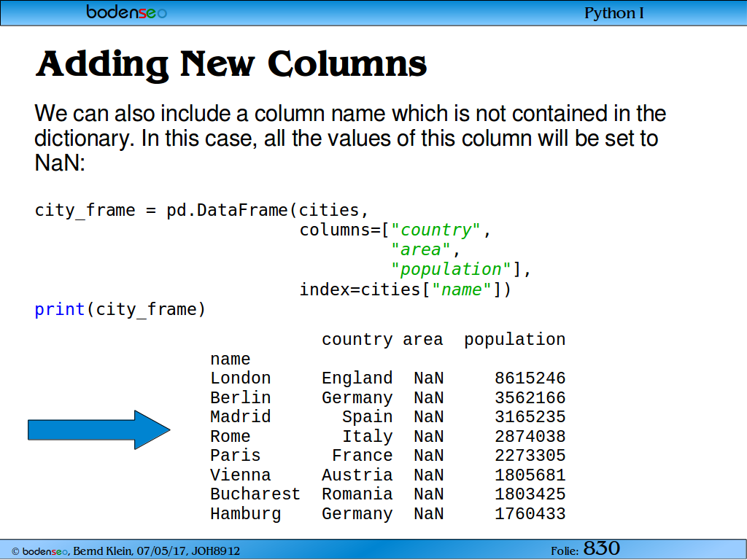Click the 'Madrid' row label

click(241, 416)
